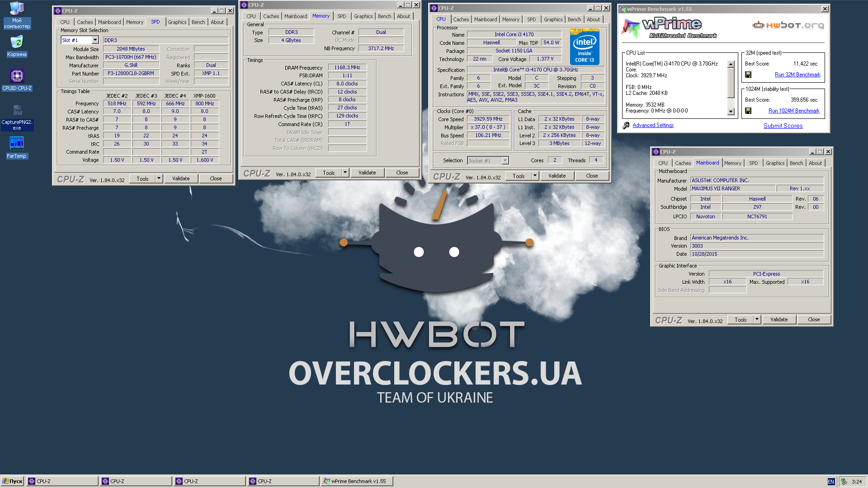Launch the CPUID CPU-Z desktop shortcut
868x488 pixels.
pos(17,80)
